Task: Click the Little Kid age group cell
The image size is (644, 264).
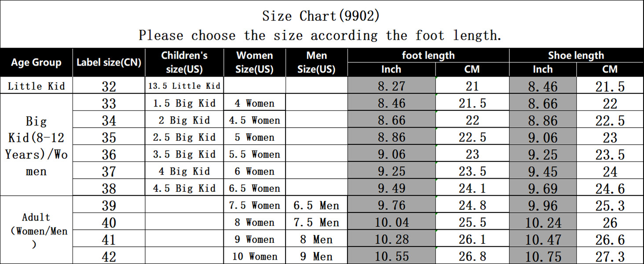Action: pyautogui.click(x=36, y=86)
